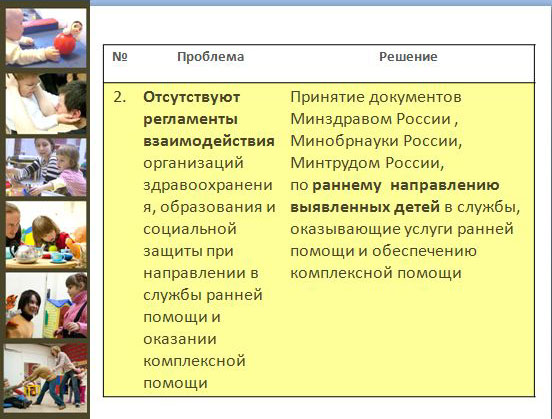
Task: Click the bold word 'взаимодействия'
Action: pos(209,141)
